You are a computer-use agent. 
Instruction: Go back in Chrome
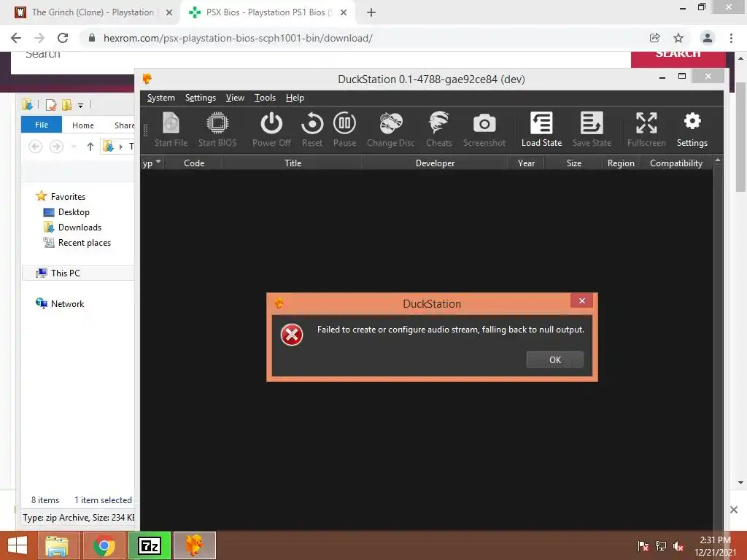(16, 38)
